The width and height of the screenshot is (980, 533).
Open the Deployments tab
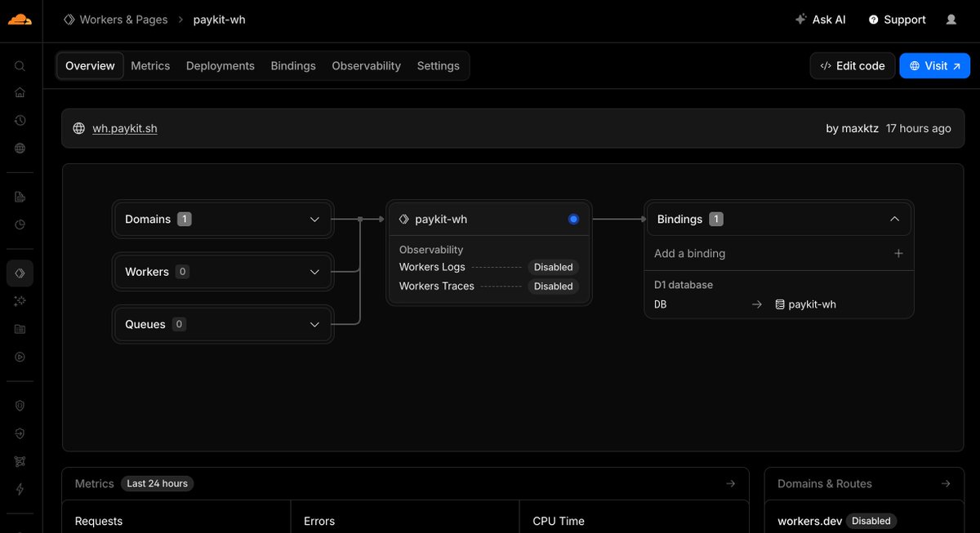tap(220, 66)
